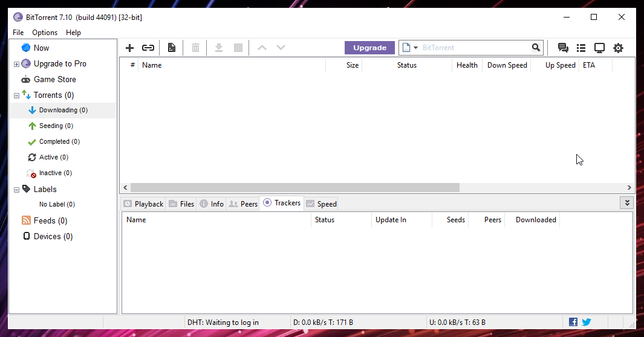
Task: Open the chat bubbles icon in toolbar
Action: coord(563,48)
